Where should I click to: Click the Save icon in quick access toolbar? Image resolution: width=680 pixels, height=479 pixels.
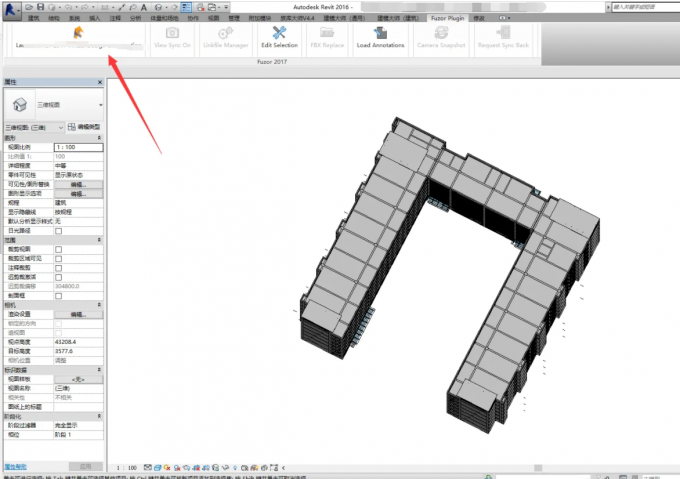40,7
